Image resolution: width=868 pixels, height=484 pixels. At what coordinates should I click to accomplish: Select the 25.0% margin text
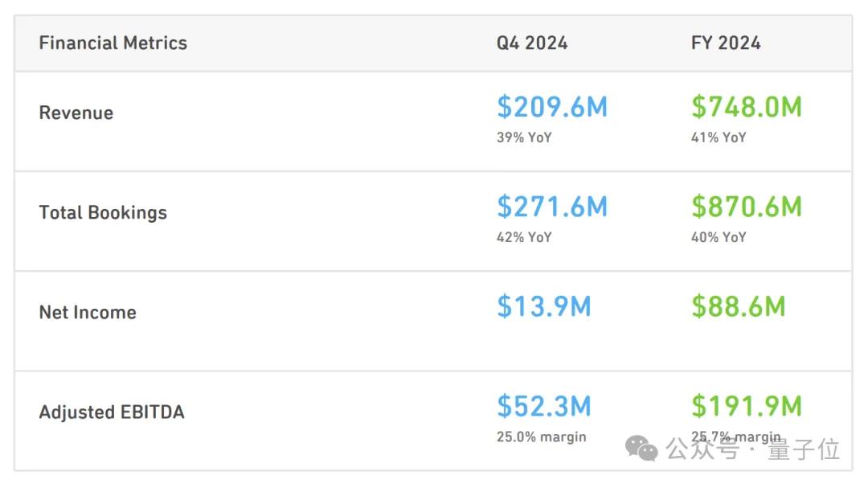[541, 437]
